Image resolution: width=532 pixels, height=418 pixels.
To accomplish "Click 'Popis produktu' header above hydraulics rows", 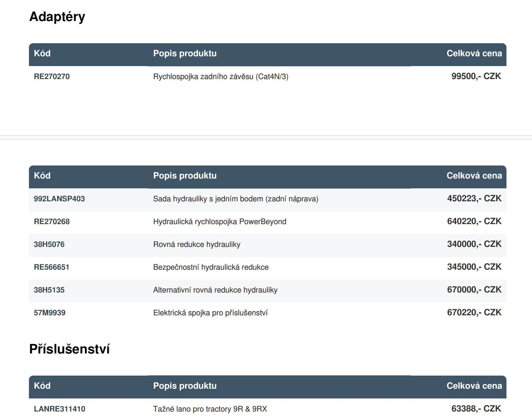I will point(185,176).
